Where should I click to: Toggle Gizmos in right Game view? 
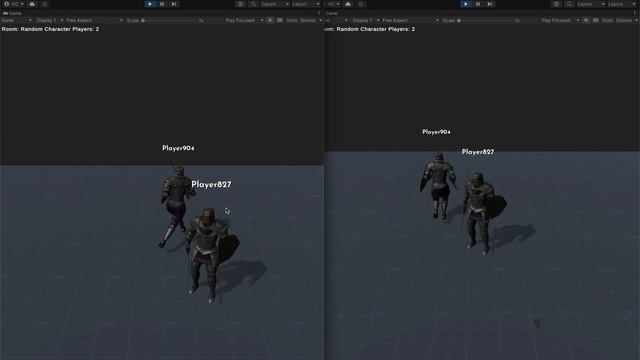[x=624, y=20]
